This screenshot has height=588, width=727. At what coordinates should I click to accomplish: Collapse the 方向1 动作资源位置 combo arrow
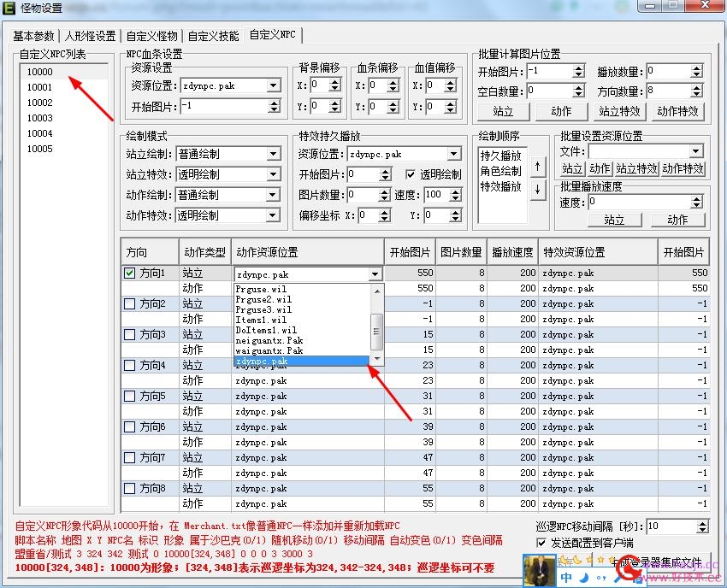[375, 275]
